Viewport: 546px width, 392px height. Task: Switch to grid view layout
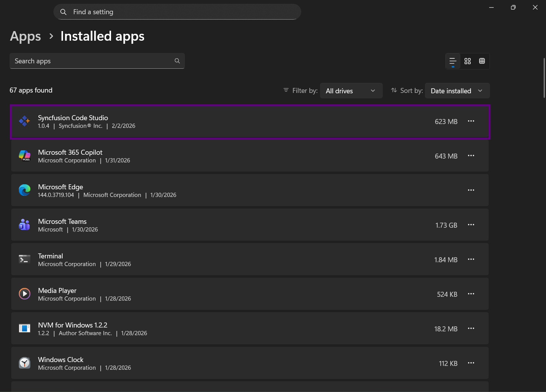468,61
